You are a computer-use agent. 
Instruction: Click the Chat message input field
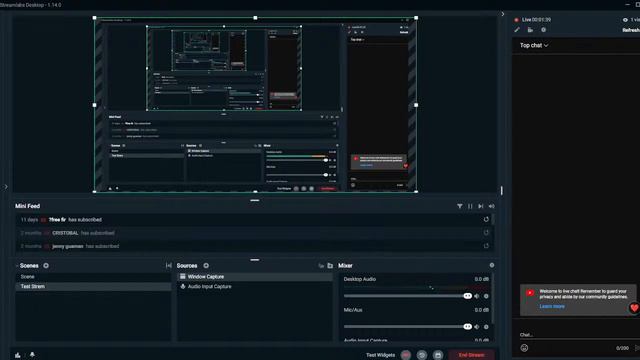pyautogui.click(x=580, y=335)
